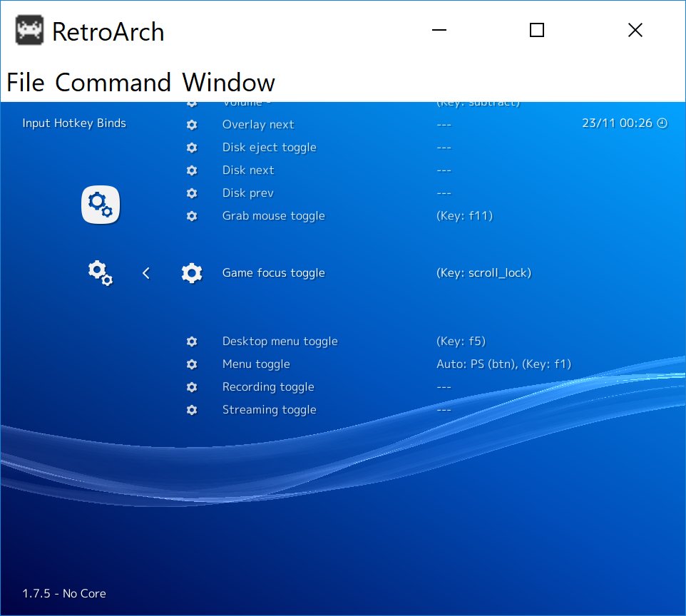This screenshot has height=616, width=686.
Task: Click the clock icon beside the date display
Action: [x=662, y=123]
